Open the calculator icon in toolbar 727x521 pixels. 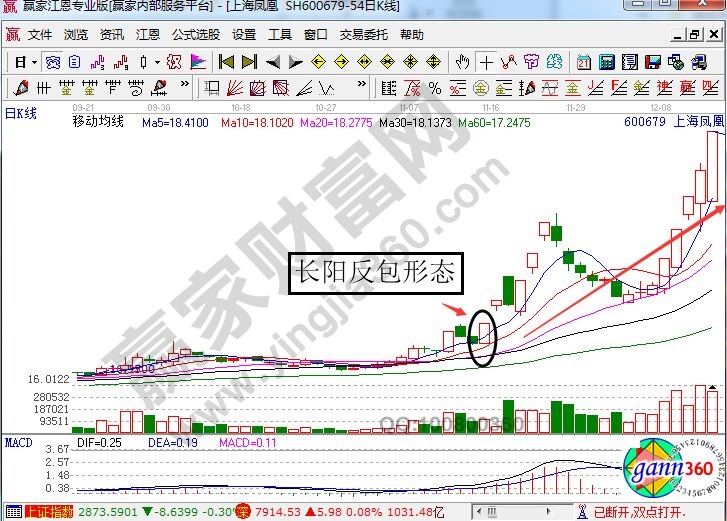606,62
